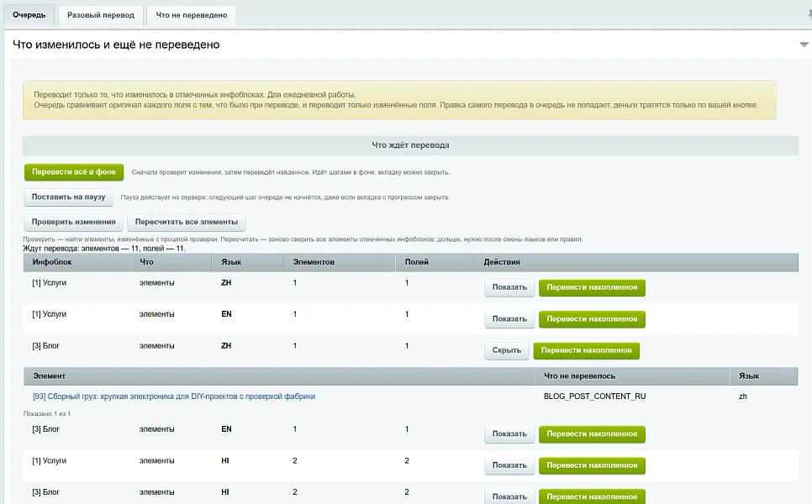The image size is (812, 504).
Task: Click the Что изменилось и ещё не переведено title
Action: click(x=116, y=45)
